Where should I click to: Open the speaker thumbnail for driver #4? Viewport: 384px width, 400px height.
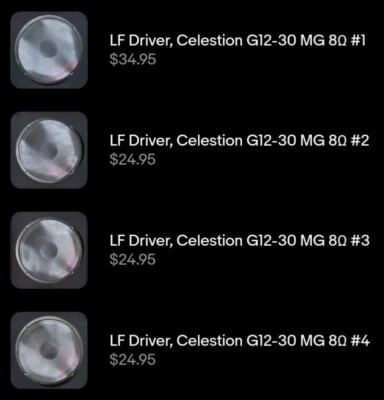point(49,350)
